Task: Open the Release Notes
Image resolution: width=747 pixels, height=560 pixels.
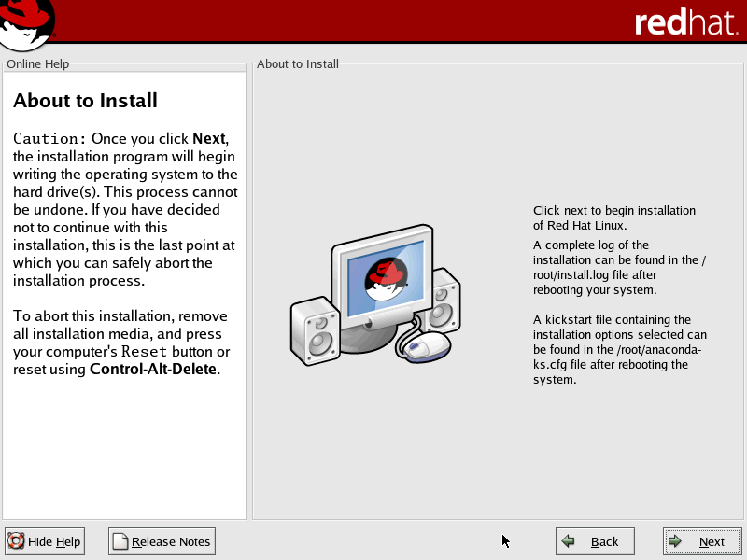Action: (x=162, y=541)
